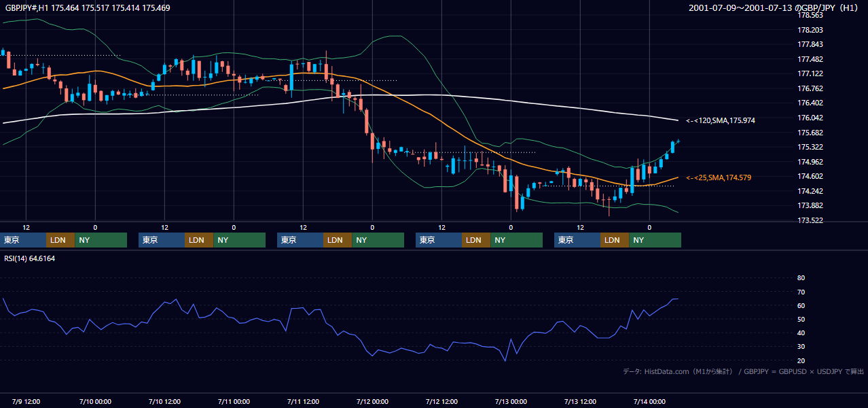Click the 7/11 00:00 time axis label

point(234,401)
